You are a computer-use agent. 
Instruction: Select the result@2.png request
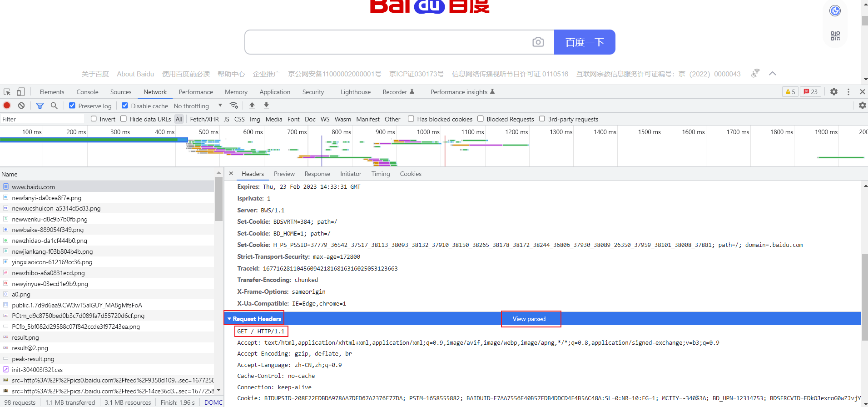[x=107, y=348]
